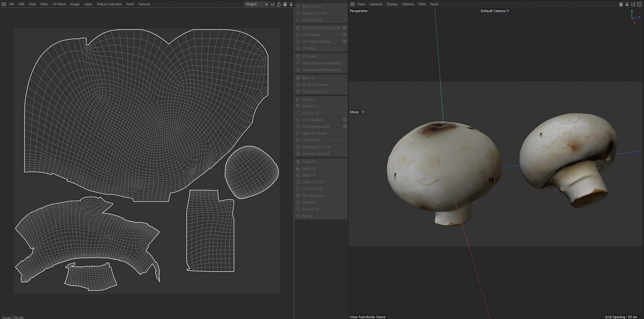The image size is (644, 319).
Task: Apply Mirror U to UVs
Action: [x=321, y=99]
